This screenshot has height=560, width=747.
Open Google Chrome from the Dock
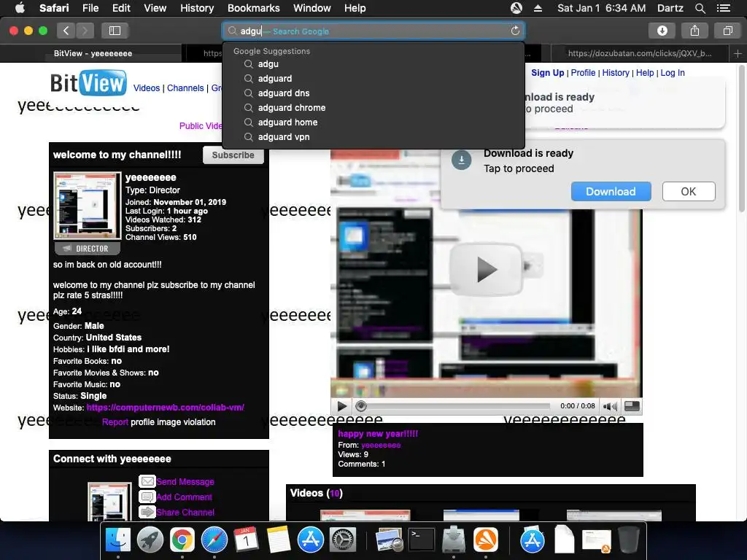point(182,540)
